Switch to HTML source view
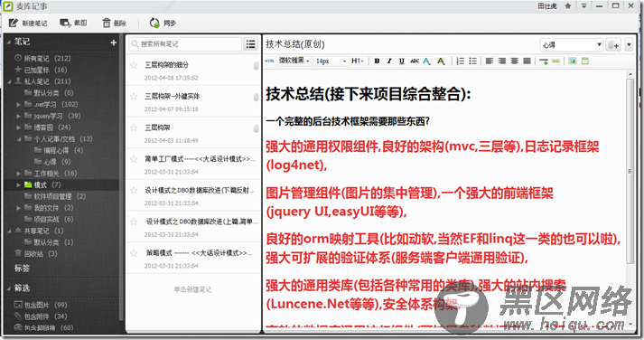The image size is (644, 340). (269, 61)
